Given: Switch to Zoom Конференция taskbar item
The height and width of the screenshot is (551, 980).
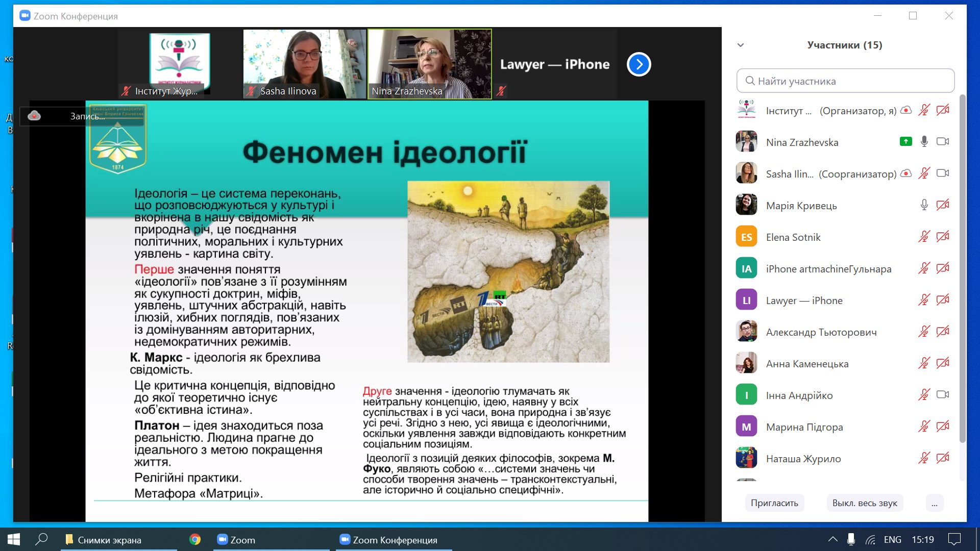Looking at the screenshot, I should [394, 540].
